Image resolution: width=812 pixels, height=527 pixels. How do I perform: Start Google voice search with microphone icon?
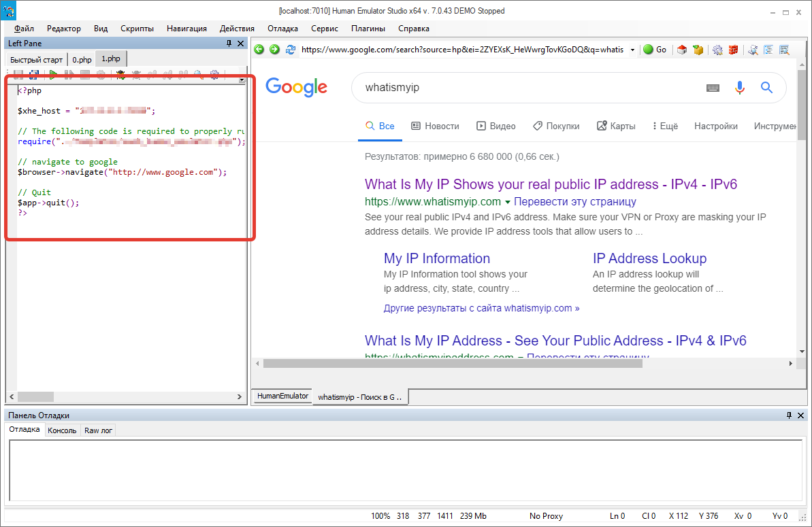coord(739,88)
